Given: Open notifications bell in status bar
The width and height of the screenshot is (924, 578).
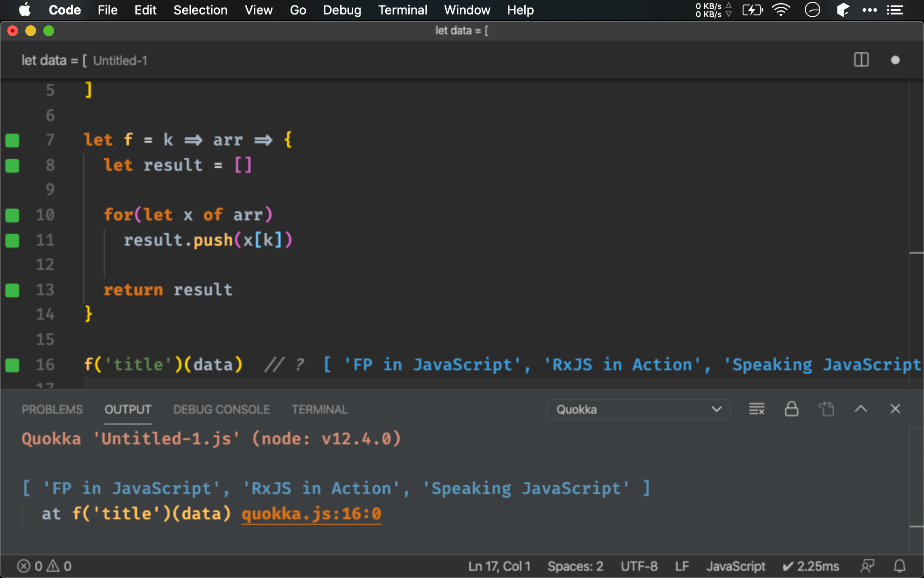Looking at the screenshot, I should point(900,566).
